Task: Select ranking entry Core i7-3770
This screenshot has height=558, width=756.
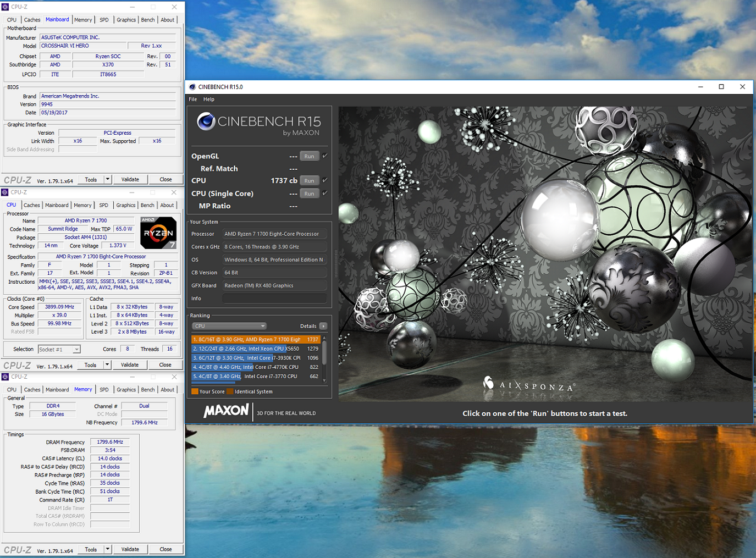Action: tap(256, 377)
